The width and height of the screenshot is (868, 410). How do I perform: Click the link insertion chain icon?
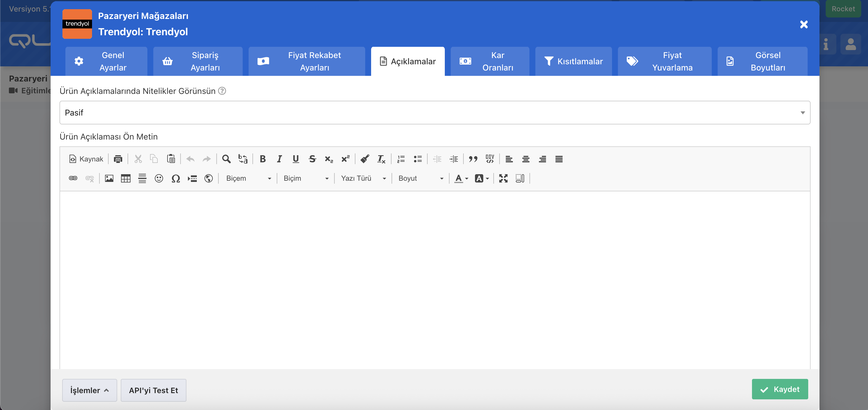click(73, 178)
